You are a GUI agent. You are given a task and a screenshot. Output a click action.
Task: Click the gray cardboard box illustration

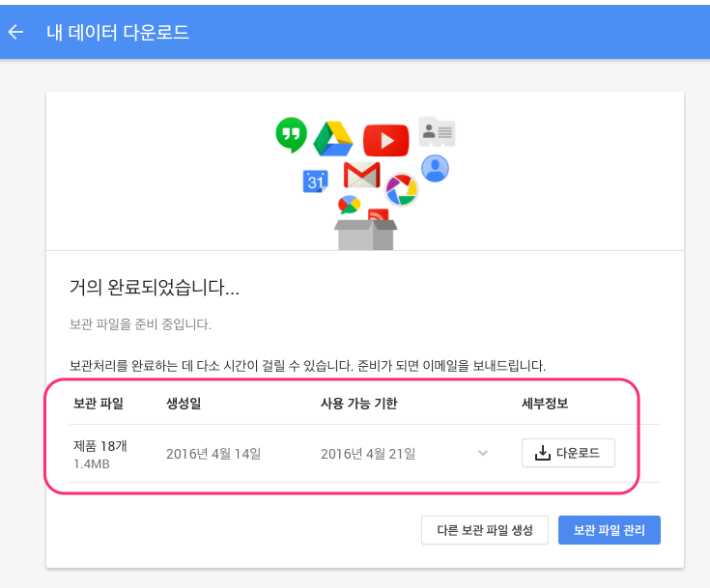coord(365,235)
